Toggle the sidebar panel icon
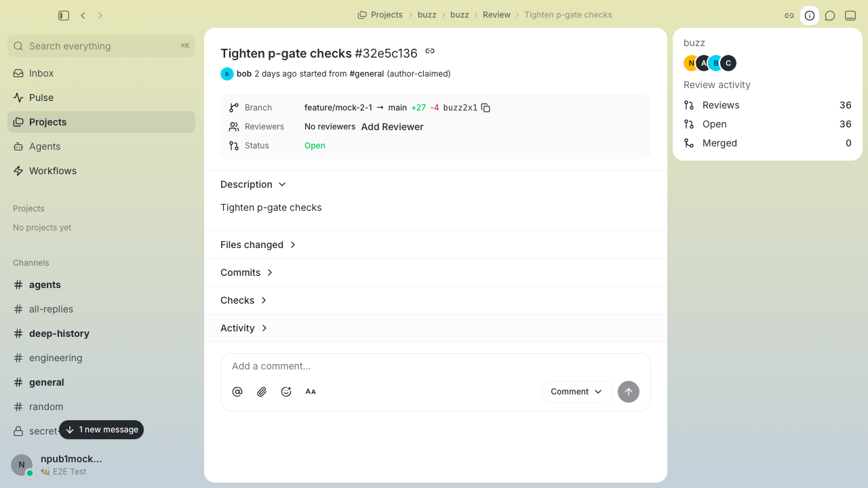This screenshot has height=488, width=868. pyautogui.click(x=64, y=15)
